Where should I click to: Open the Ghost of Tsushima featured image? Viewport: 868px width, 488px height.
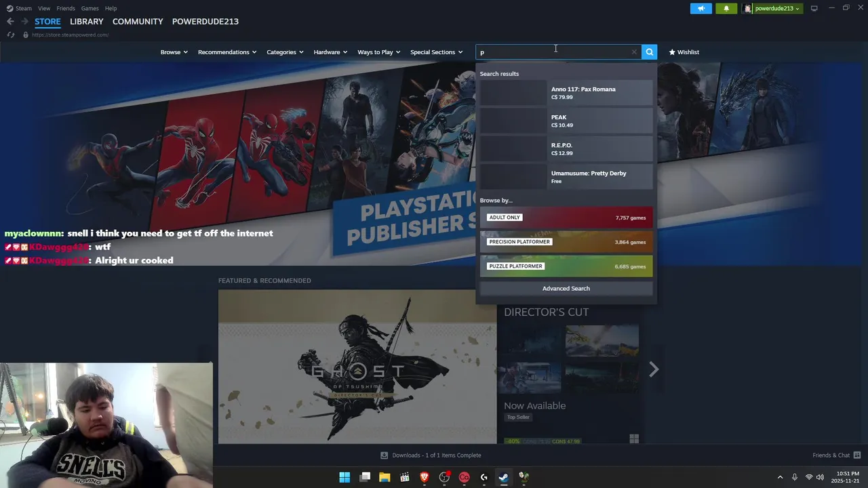coord(357,367)
